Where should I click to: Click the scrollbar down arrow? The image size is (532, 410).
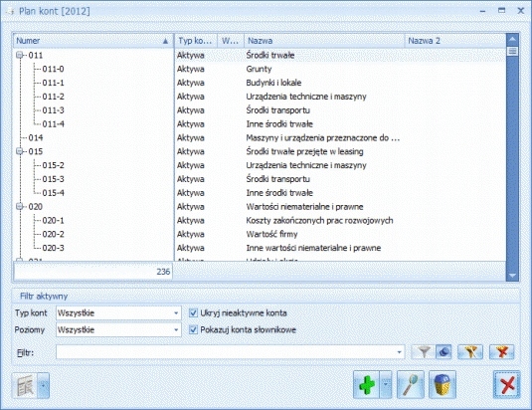coord(512,276)
